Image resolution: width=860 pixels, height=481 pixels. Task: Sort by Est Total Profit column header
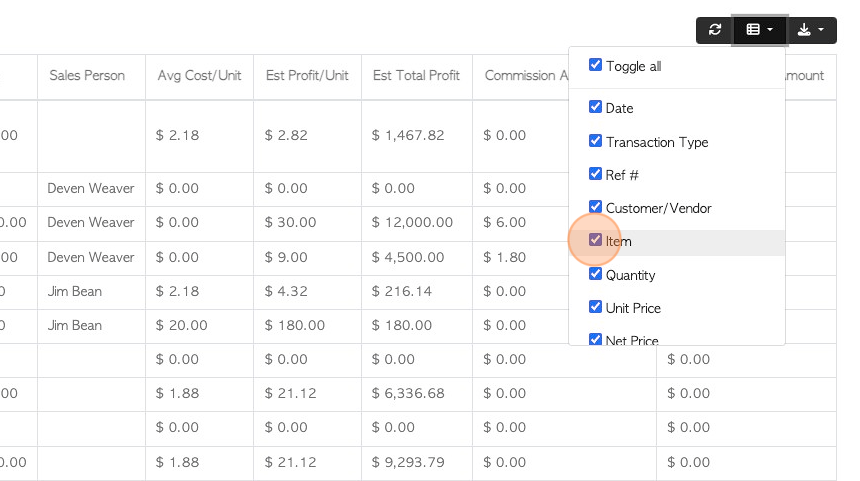(x=416, y=76)
